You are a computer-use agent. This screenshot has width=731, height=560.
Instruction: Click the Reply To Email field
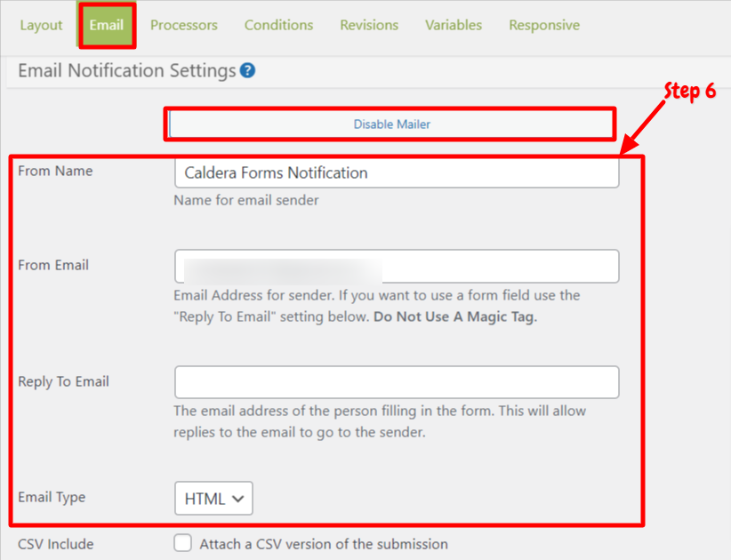pyautogui.click(x=397, y=382)
